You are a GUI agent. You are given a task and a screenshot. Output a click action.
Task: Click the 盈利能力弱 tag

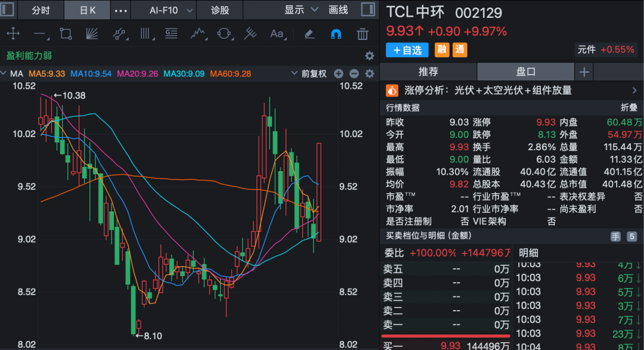click(x=29, y=55)
